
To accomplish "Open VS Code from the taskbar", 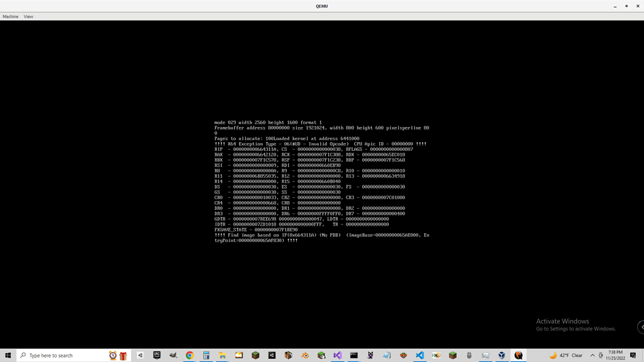I will click(419, 355).
